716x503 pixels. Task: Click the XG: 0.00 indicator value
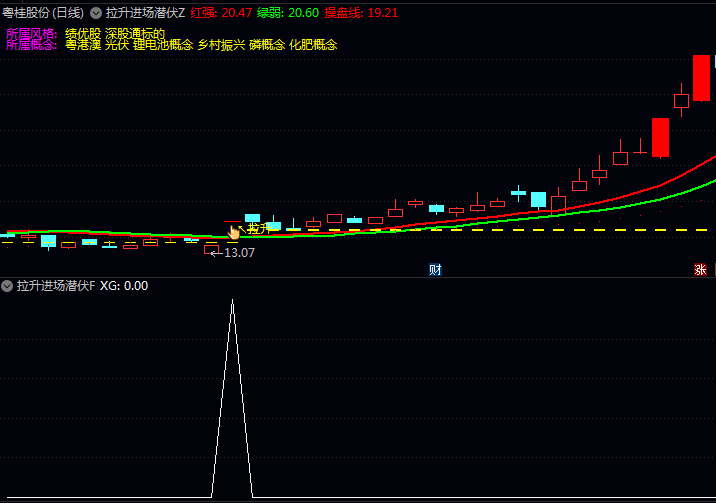click(124, 286)
